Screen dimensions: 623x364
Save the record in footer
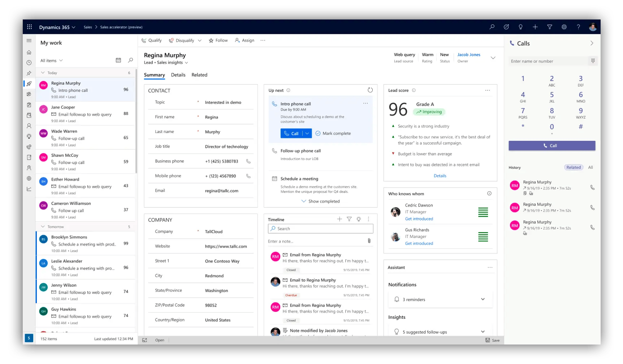(493, 340)
